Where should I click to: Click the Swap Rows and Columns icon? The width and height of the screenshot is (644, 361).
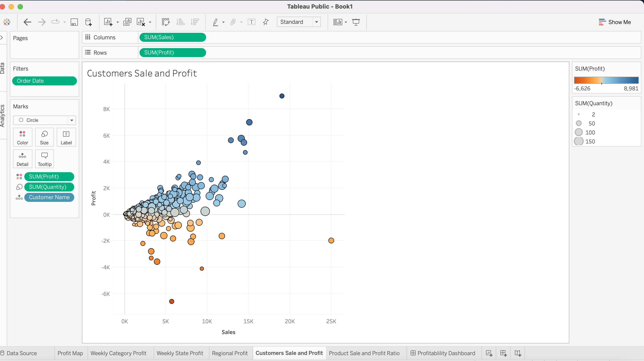pyautogui.click(x=165, y=22)
